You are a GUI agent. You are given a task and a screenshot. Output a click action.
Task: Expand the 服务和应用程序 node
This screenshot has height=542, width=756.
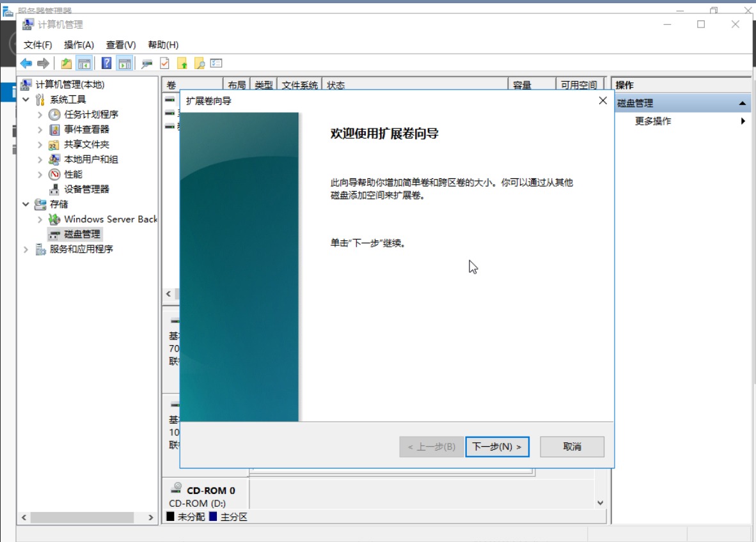(x=26, y=249)
